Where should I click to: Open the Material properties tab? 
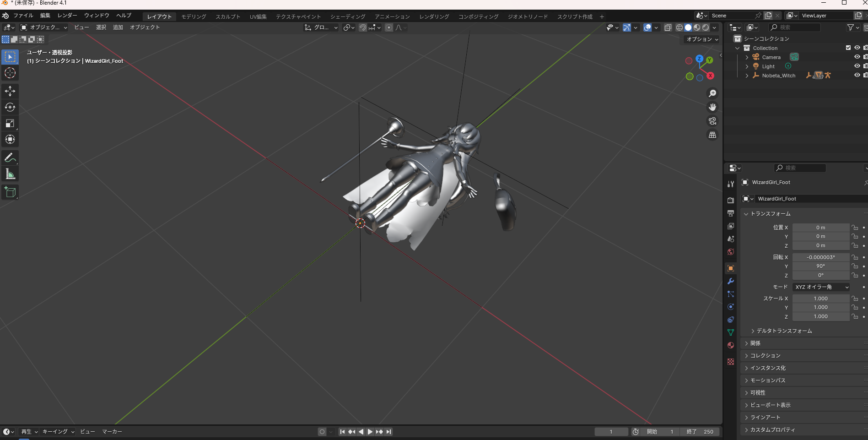731,345
